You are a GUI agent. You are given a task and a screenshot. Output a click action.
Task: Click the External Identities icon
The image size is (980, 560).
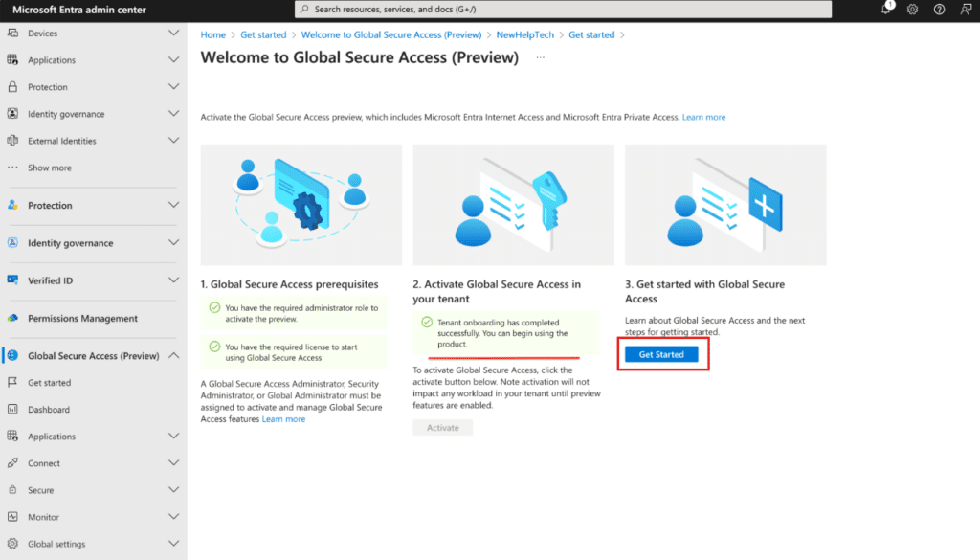pyautogui.click(x=12, y=141)
